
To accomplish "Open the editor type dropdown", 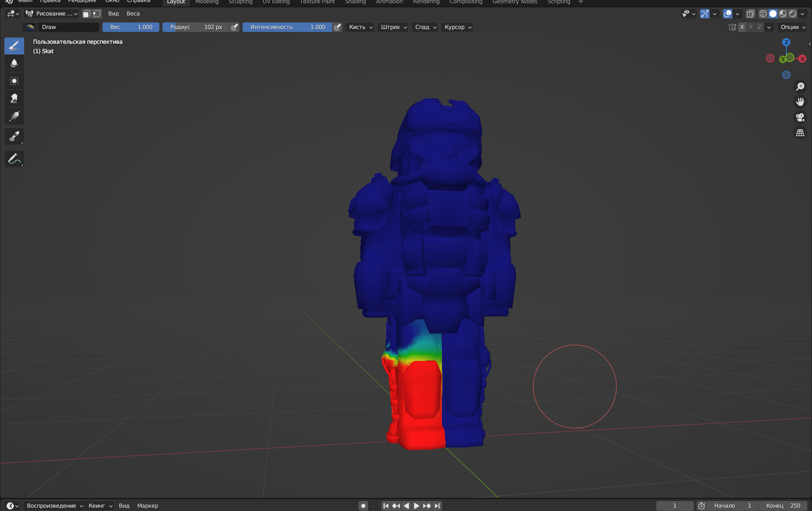I will pos(13,13).
